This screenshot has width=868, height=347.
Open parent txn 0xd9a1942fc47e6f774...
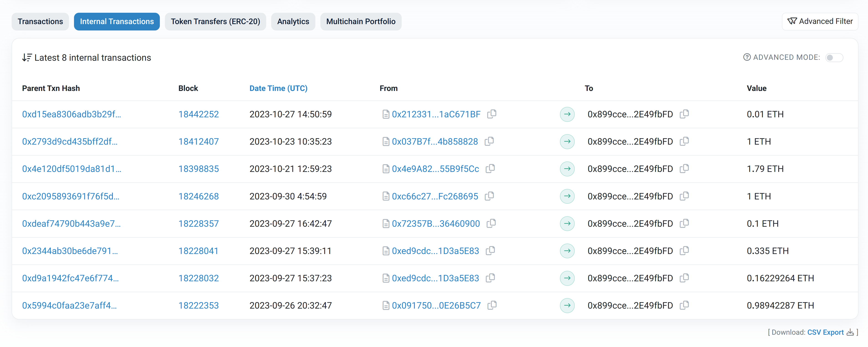[70, 278]
